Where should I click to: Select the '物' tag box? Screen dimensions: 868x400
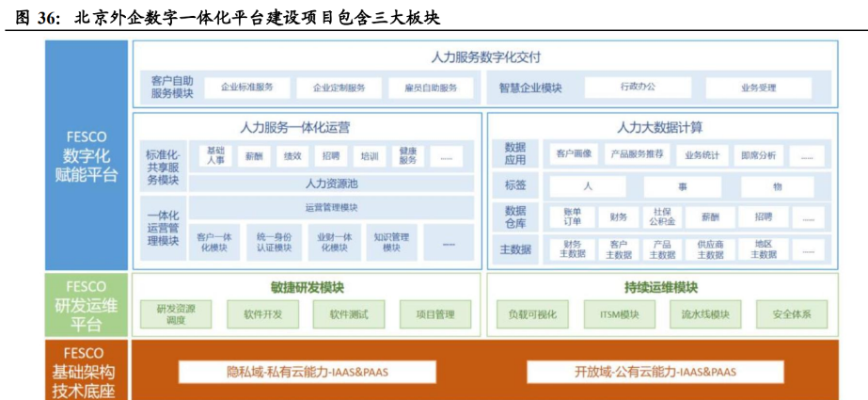[777, 186]
